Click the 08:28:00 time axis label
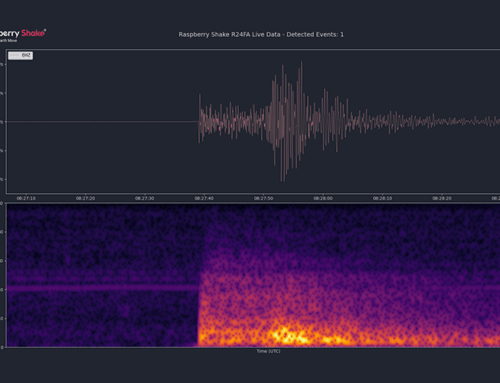 tap(323, 198)
